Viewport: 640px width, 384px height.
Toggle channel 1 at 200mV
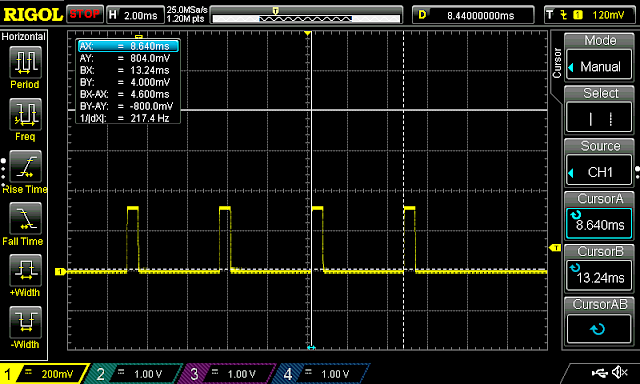44,374
